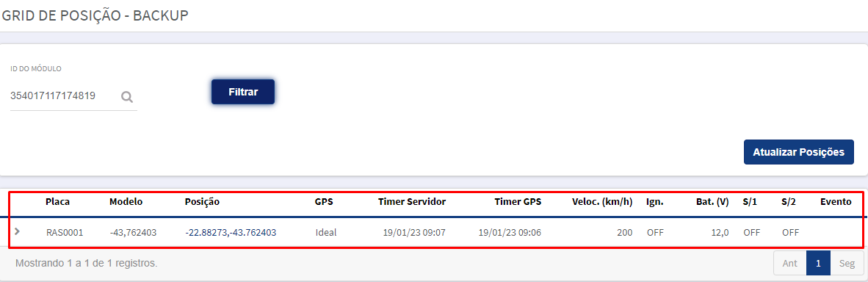
Task: Select the Ideal GPS status cell
Action: coord(325,232)
